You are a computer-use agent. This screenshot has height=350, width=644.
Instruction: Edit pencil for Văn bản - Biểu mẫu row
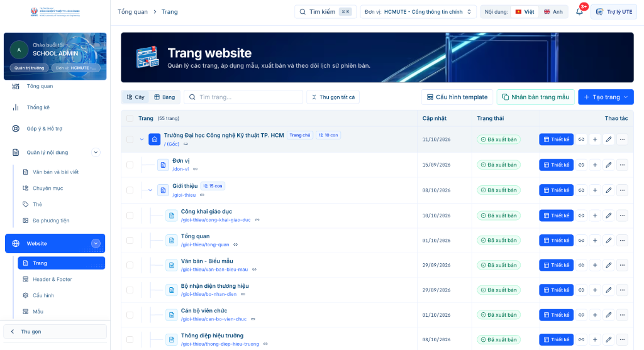(x=609, y=265)
